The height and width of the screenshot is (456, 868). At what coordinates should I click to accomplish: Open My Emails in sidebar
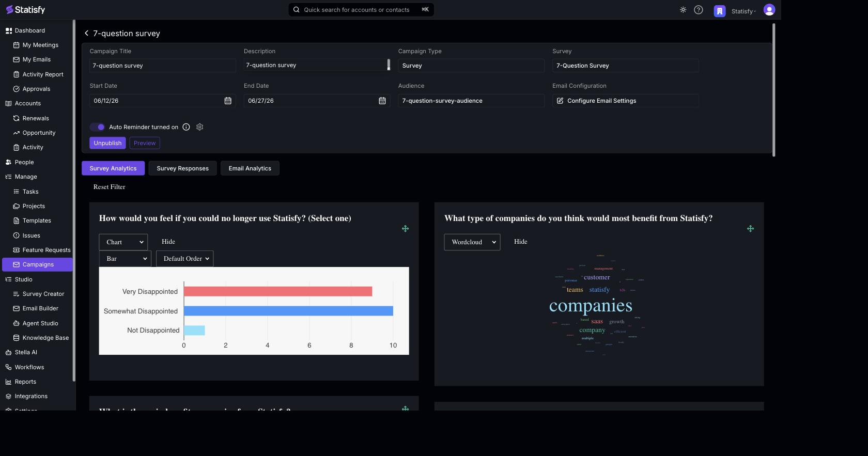point(36,59)
